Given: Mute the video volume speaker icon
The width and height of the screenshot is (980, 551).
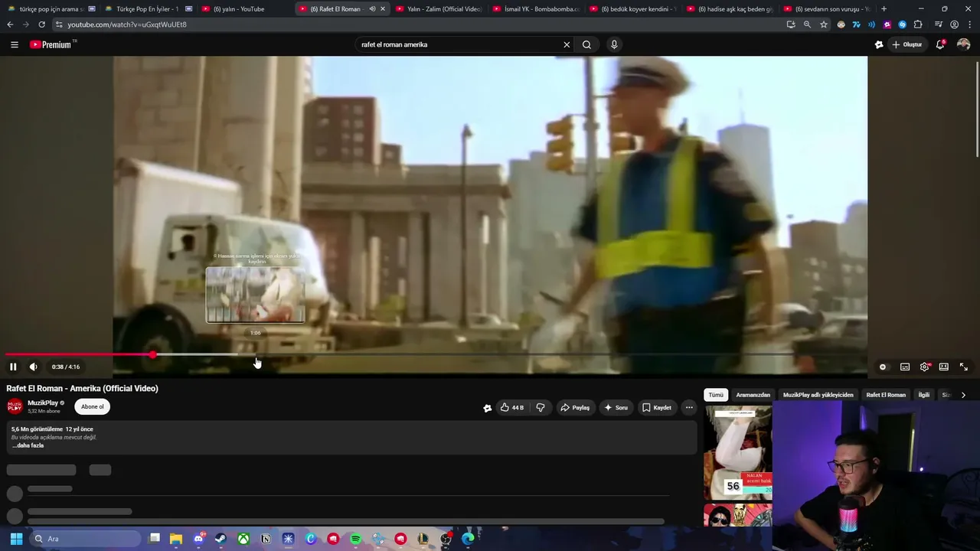Looking at the screenshot, I should point(33,367).
